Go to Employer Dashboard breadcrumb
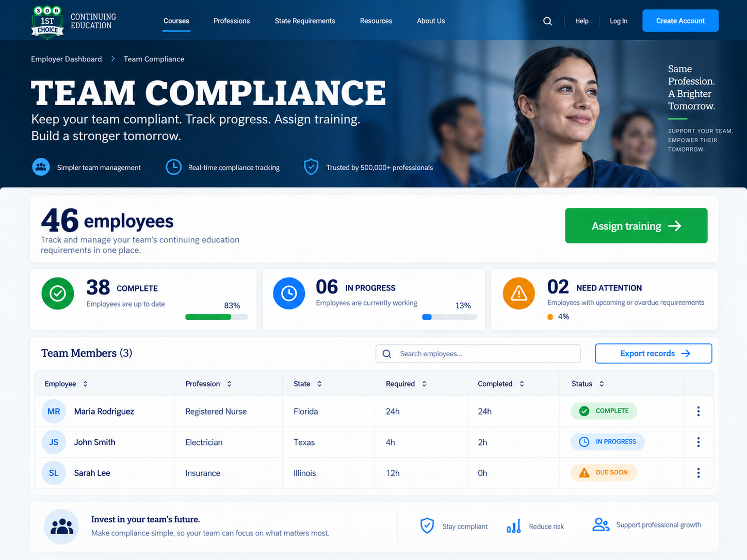Image resolution: width=747 pixels, height=560 pixels. tap(67, 59)
